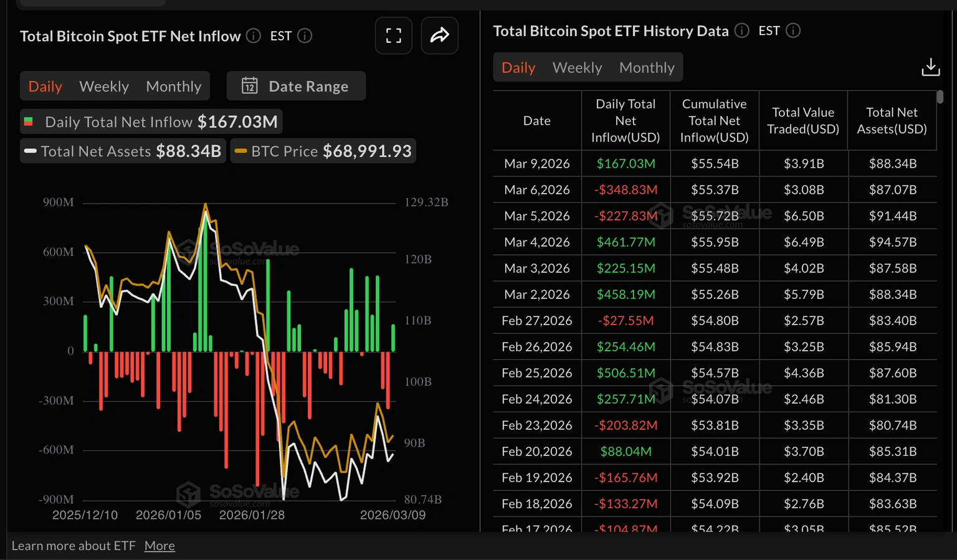Screen dimensions: 957x560
Task: Click the calendar icon in Date Range
Action: (250, 85)
